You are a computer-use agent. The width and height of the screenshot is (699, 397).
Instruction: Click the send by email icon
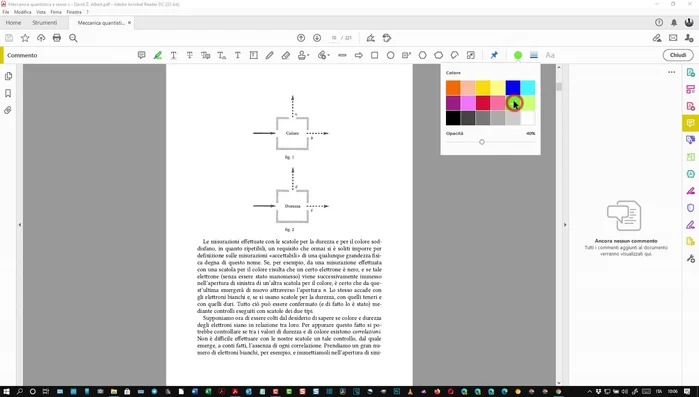[673, 38]
